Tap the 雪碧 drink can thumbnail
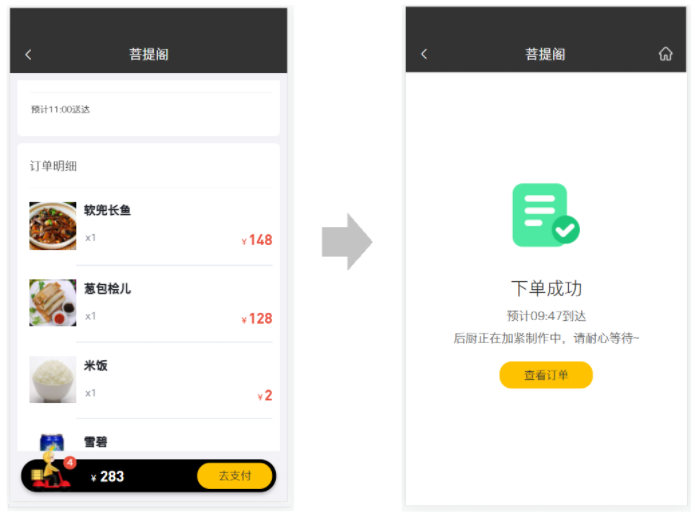Viewport: 695px width, 516px height. pos(52,442)
